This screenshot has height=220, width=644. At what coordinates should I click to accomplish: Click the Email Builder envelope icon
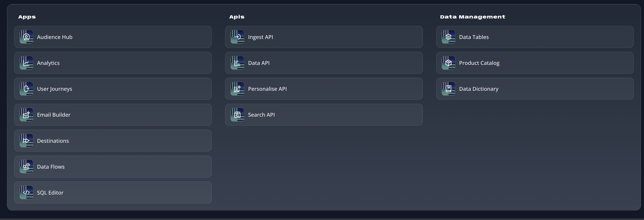pyautogui.click(x=26, y=115)
